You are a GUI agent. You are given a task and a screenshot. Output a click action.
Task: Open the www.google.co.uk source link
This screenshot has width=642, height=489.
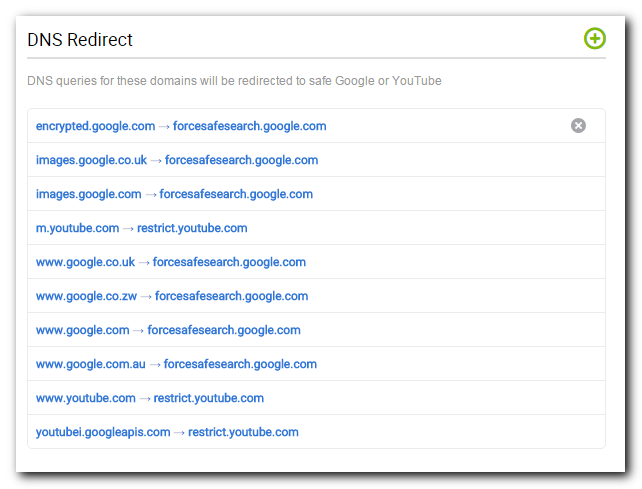[x=85, y=262]
